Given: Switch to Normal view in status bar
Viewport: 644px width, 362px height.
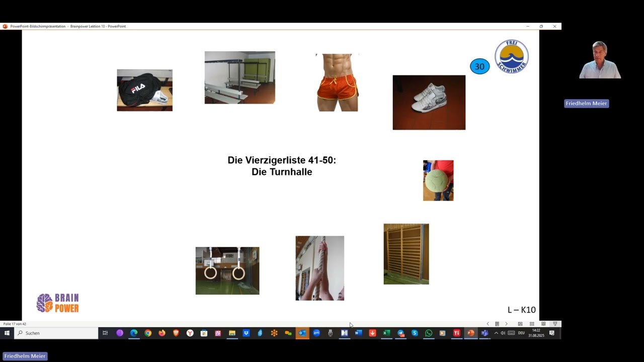Looking at the screenshot, I should pos(520,324).
